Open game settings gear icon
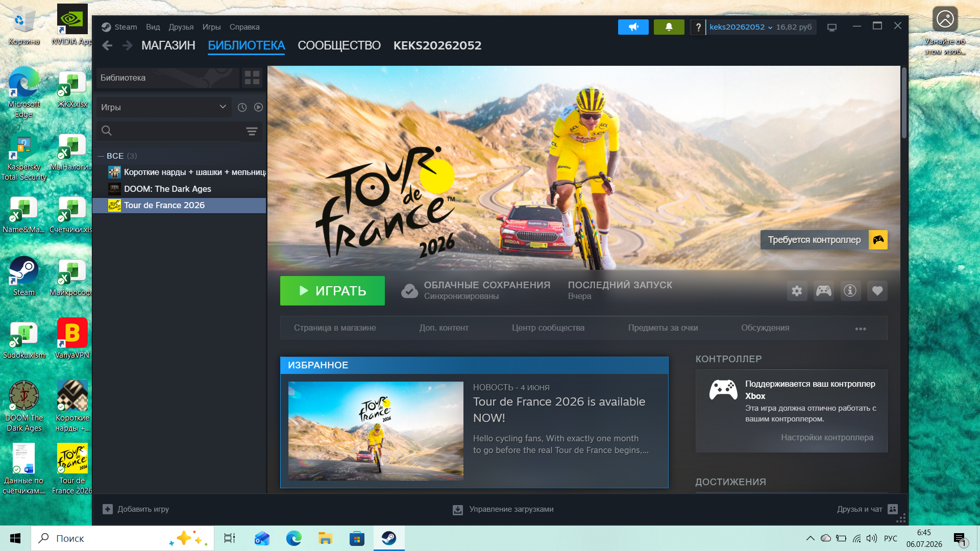The width and height of the screenshot is (980, 551). [797, 291]
